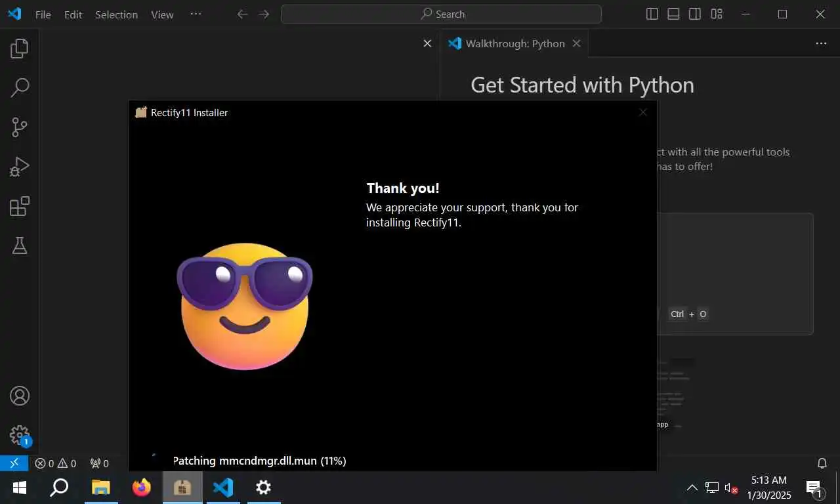840x504 pixels.
Task: Open editor More Actions ellipsis
Action: (821, 43)
